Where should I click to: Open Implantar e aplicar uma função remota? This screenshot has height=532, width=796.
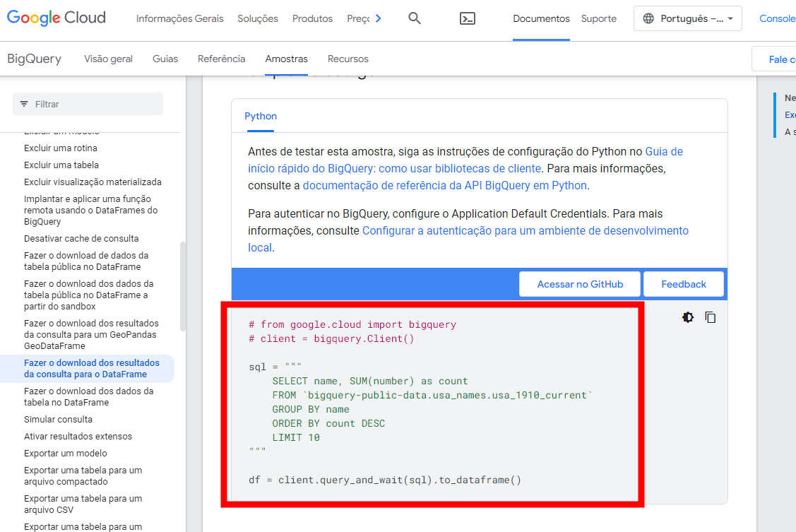(91, 210)
